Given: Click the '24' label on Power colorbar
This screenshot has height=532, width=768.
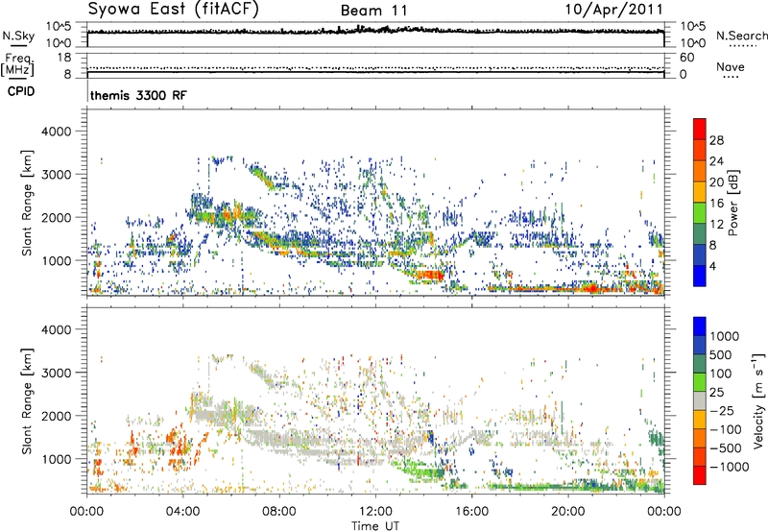Looking at the screenshot, I should (x=716, y=161).
